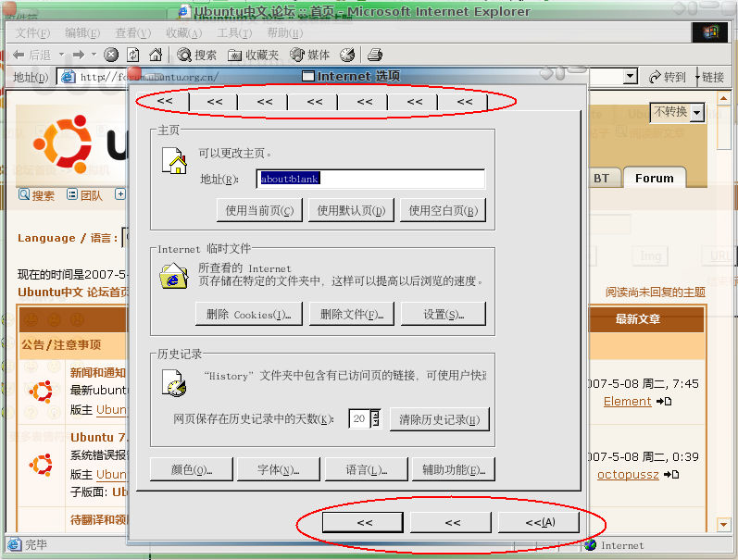The image size is (738, 560).
Task: Open 字体(N)... settings button
Action: click(278, 469)
